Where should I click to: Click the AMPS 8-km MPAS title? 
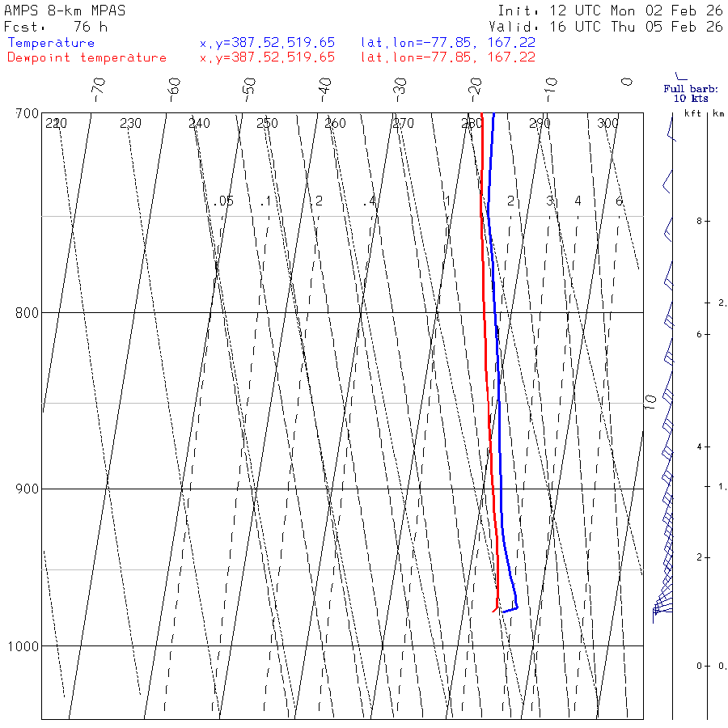(x=65, y=11)
